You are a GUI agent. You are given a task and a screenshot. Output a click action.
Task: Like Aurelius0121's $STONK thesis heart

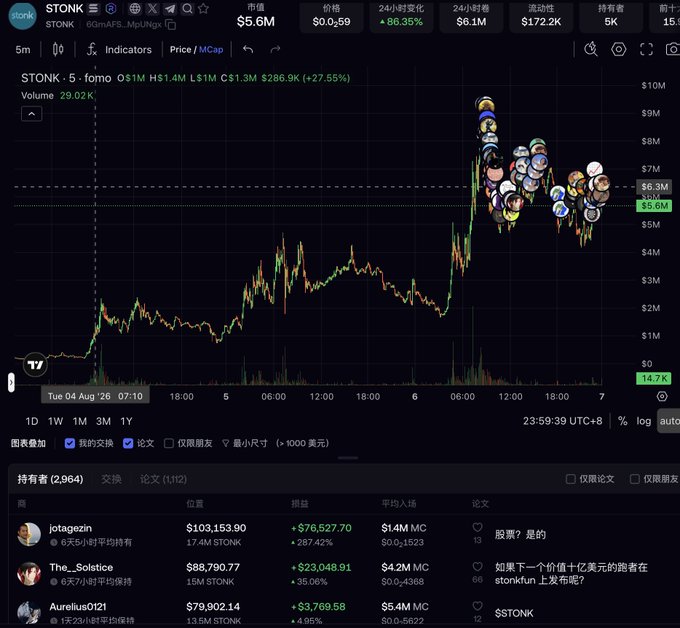tap(477, 606)
